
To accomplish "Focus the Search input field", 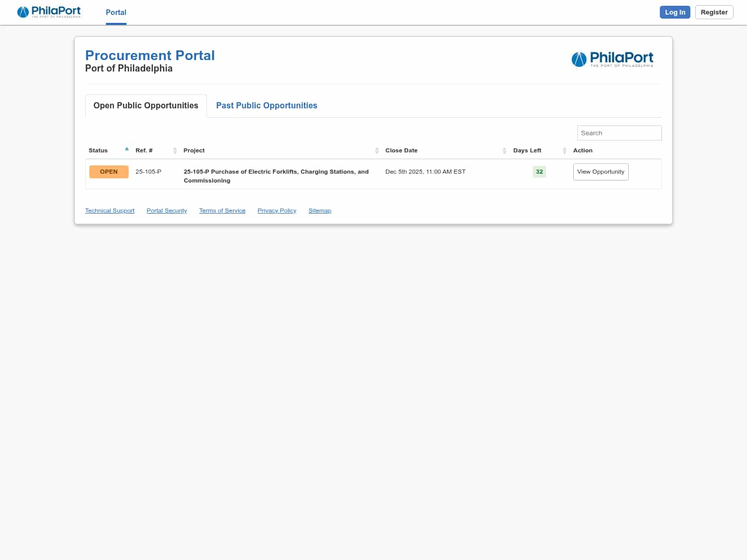I will point(619,133).
